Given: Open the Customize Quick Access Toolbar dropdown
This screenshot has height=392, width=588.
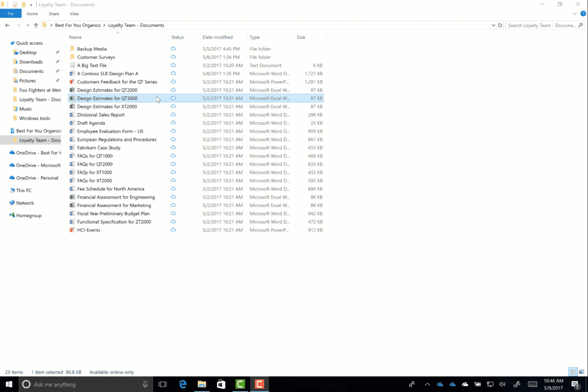Looking at the screenshot, I should 31,5.
